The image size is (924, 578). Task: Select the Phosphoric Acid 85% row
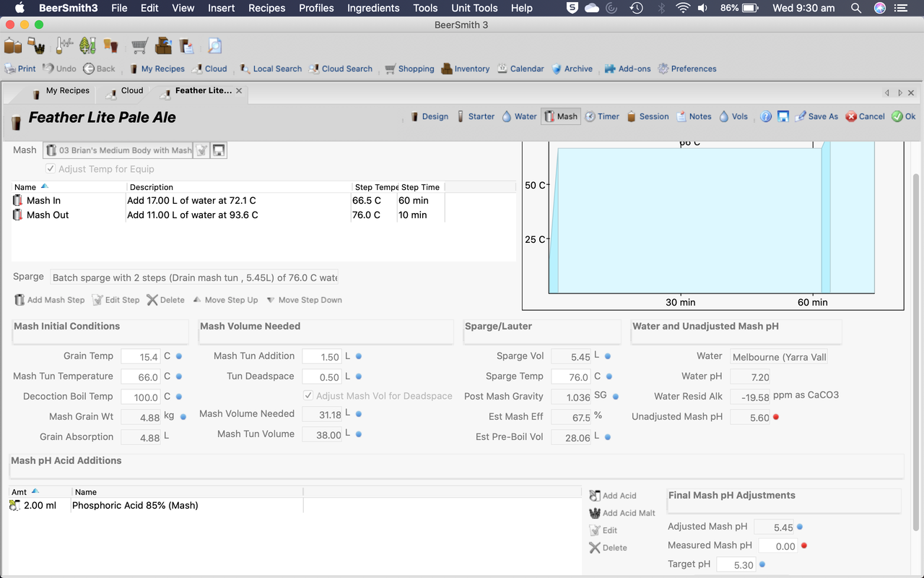[295, 506]
